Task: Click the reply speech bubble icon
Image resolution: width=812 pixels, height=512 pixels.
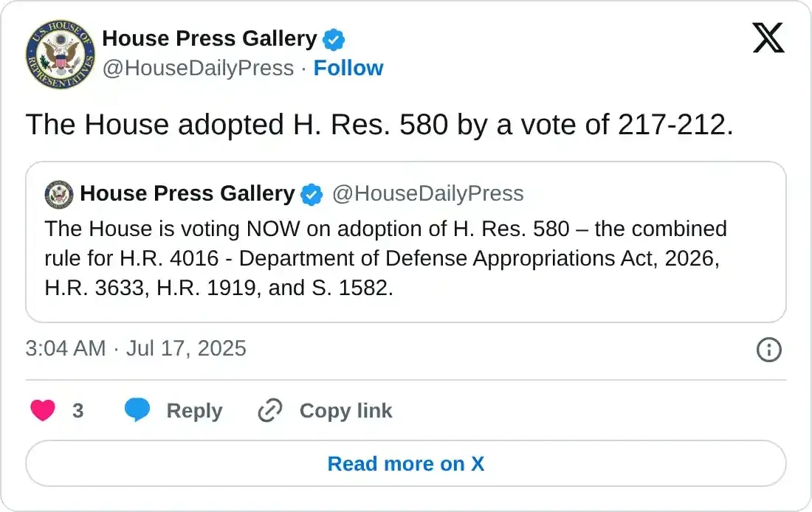Action: pos(137,411)
